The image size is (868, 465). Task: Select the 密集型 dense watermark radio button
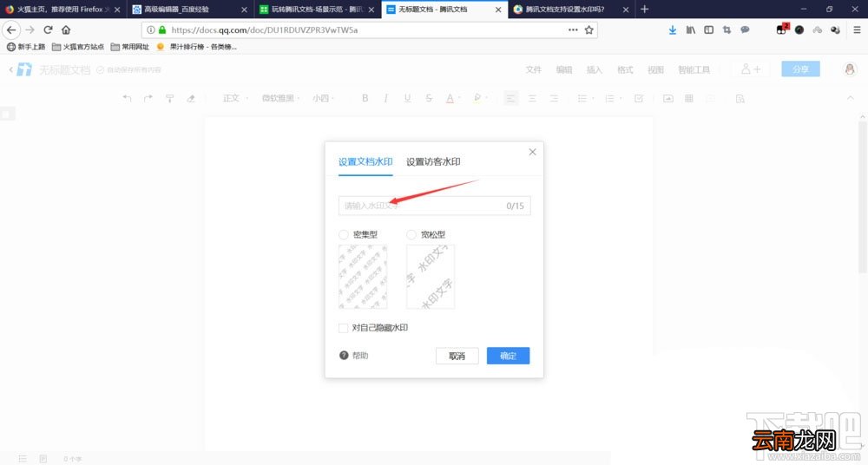click(344, 235)
